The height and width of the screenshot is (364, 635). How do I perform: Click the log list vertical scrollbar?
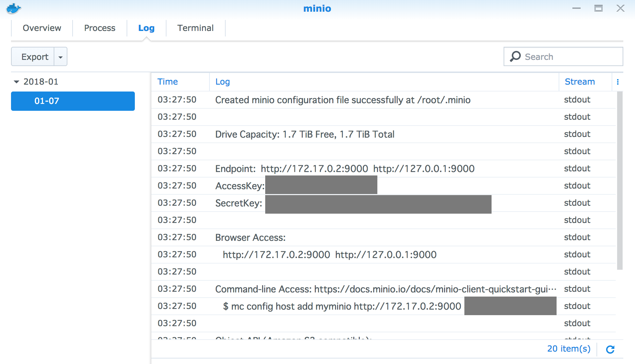(x=620, y=181)
